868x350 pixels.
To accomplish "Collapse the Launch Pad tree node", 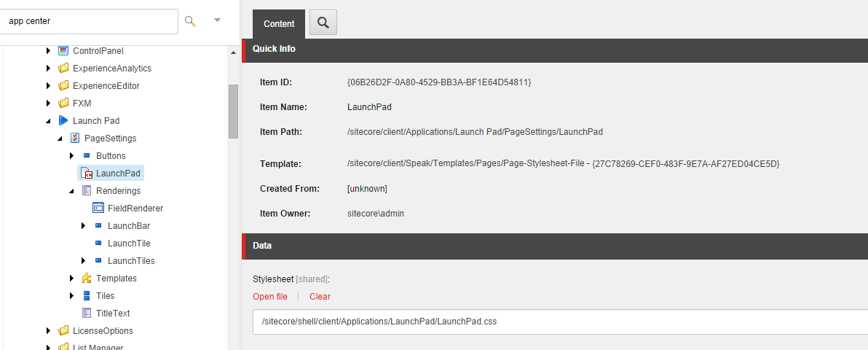I will pyautogui.click(x=49, y=121).
